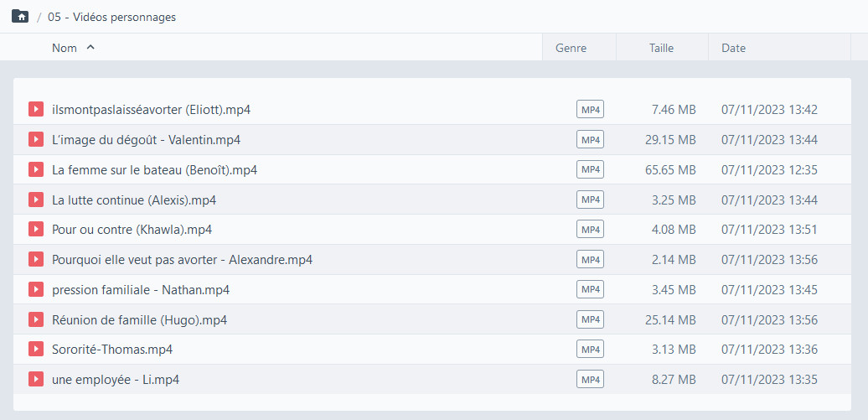Sort files by the Taille column
Screen dimensions: 868x420
pyautogui.click(x=662, y=49)
